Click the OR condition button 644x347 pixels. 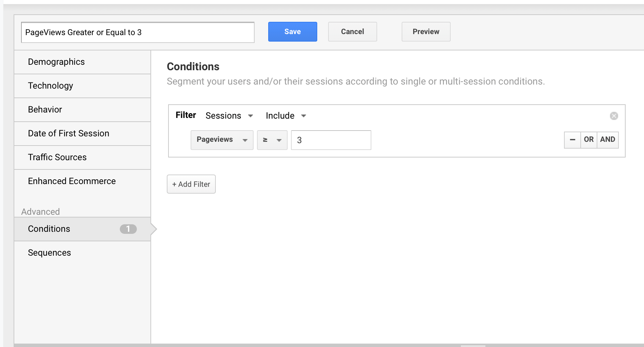click(589, 140)
